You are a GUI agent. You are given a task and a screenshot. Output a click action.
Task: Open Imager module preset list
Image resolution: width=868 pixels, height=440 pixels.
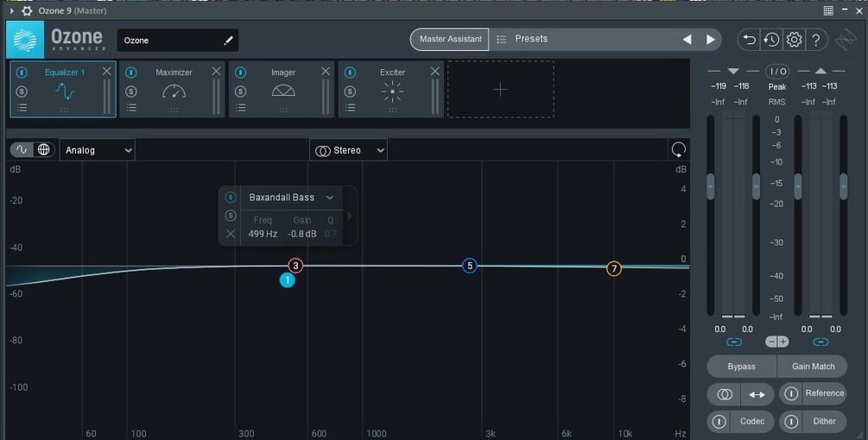tap(241, 108)
